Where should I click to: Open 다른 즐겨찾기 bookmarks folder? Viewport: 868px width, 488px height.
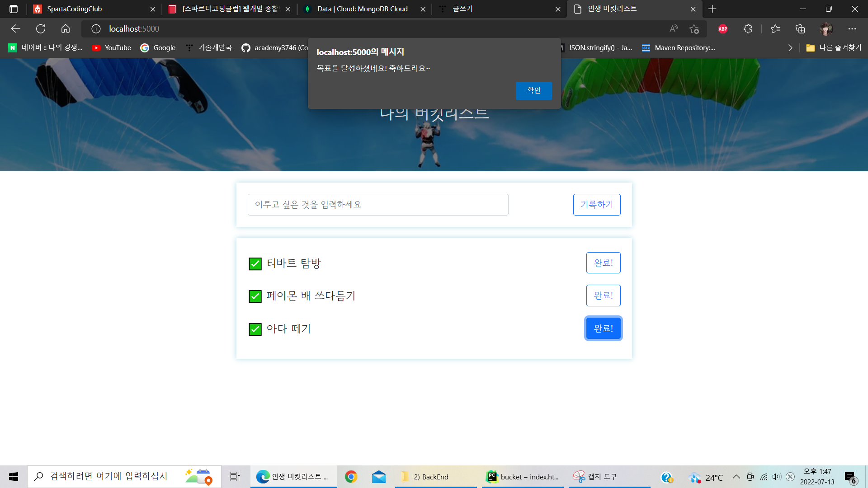click(x=834, y=48)
